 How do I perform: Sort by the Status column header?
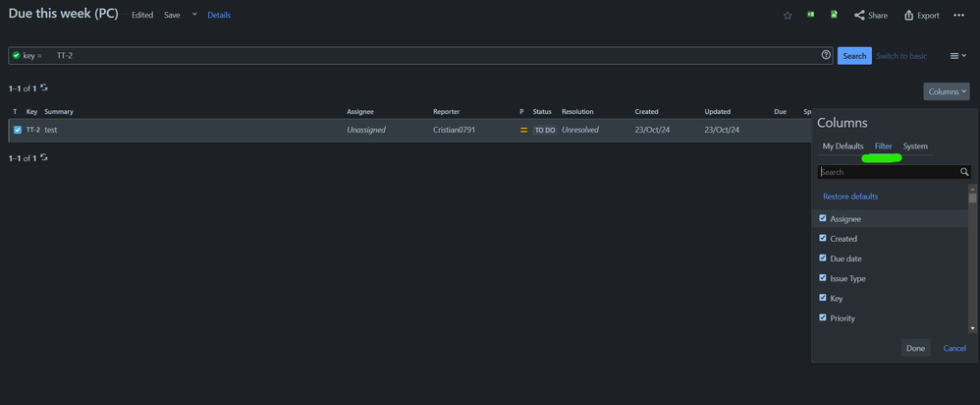pyautogui.click(x=542, y=112)
